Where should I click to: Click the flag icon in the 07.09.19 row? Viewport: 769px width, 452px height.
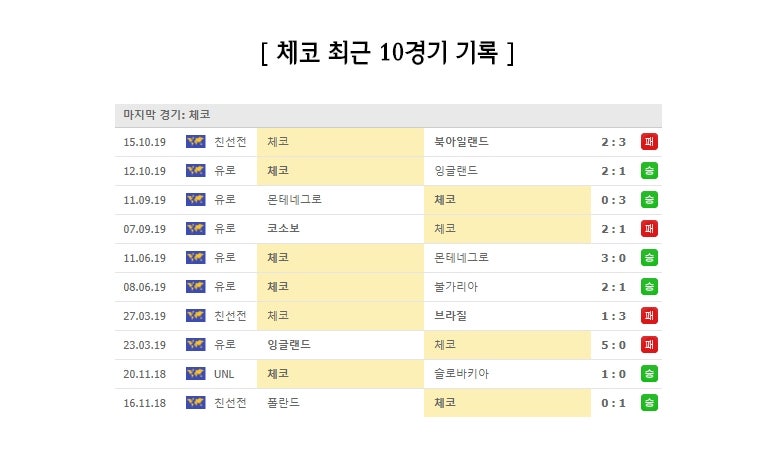(x=195, y=229)
